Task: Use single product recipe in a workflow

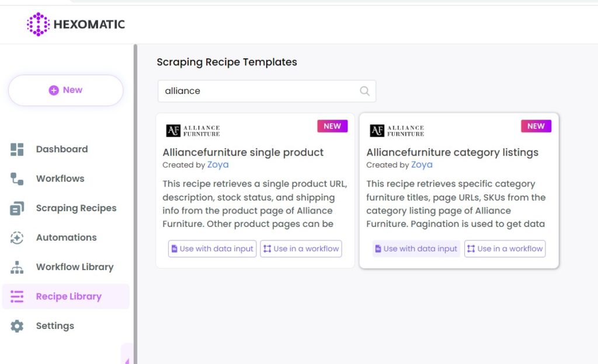Action: point(301,249)
